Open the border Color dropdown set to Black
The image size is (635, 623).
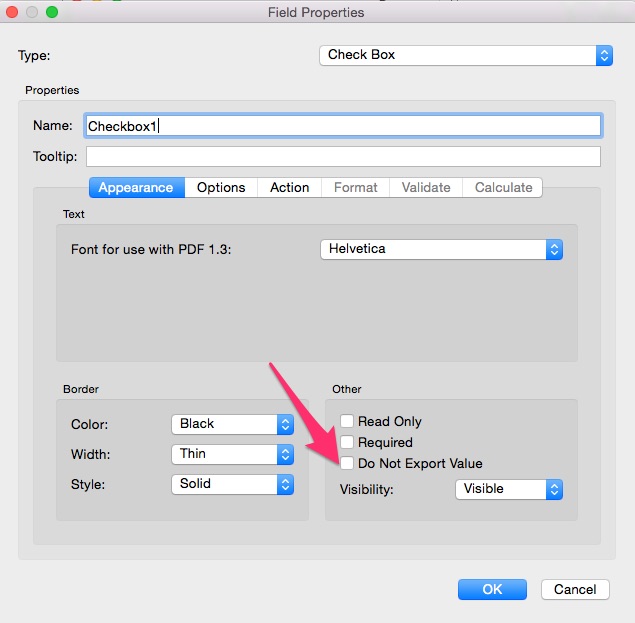point(232,424)
